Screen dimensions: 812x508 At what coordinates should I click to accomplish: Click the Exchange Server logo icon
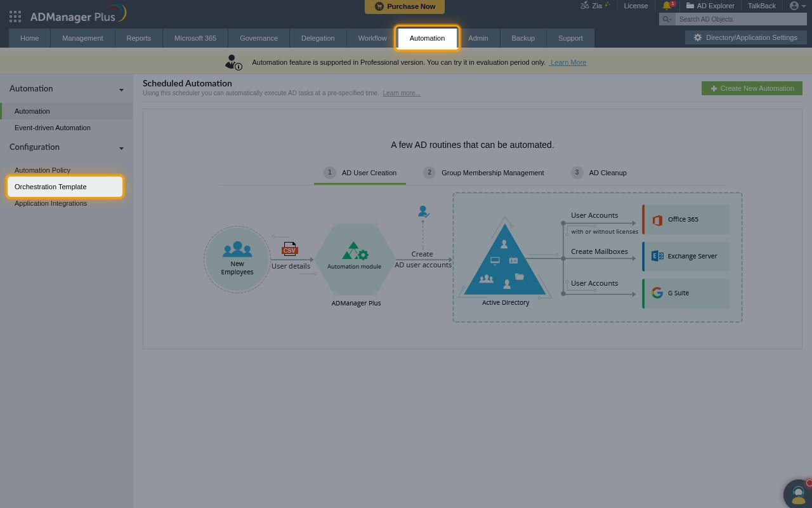[x=657, y=256]
